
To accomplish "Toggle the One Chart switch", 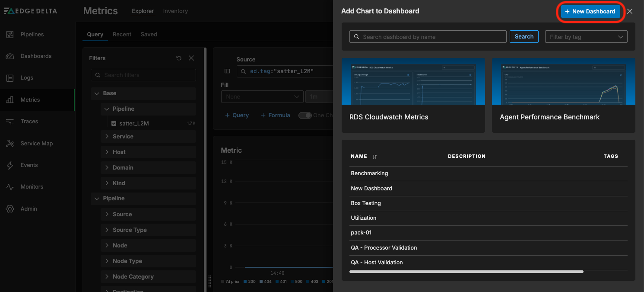I will [x=305, y=116].
